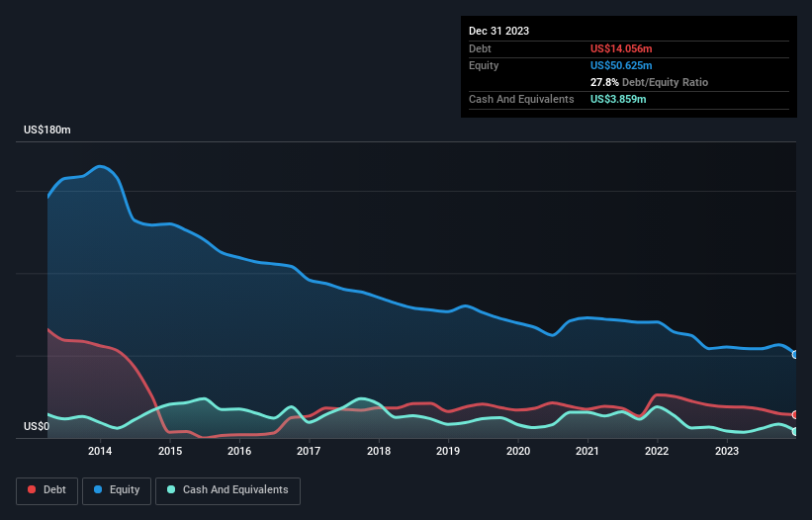Click the Debt row label in tooltip
812x520 pixels.
[480, 48]
